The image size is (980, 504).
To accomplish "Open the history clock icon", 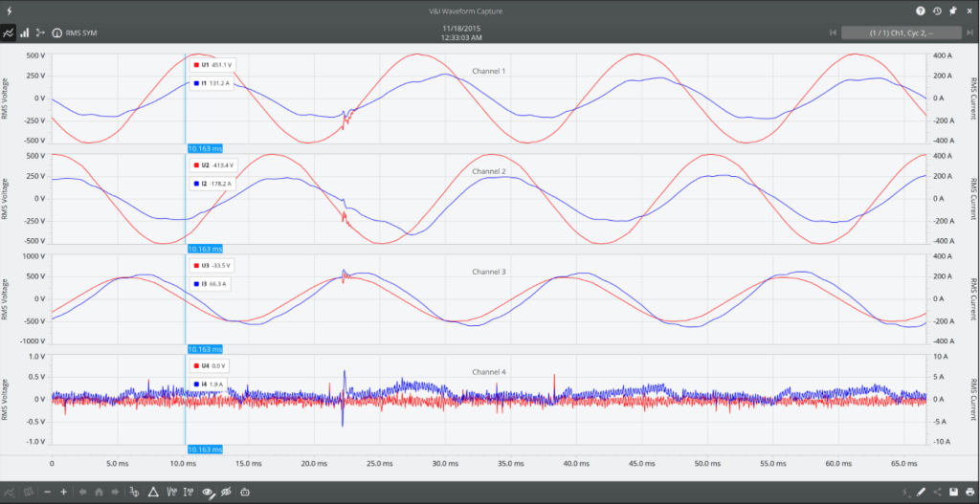I will point(937,11).
